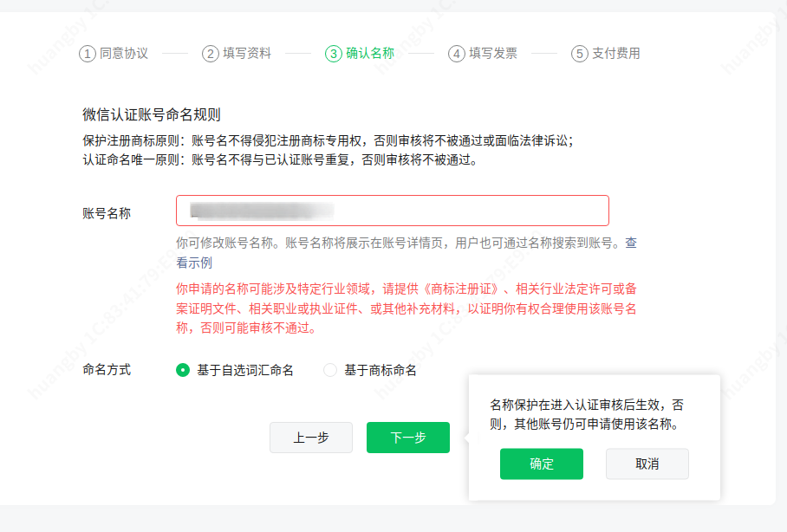Proceed with 下一步 button
The width and height of the screenshot is (787, 532).
408,438
